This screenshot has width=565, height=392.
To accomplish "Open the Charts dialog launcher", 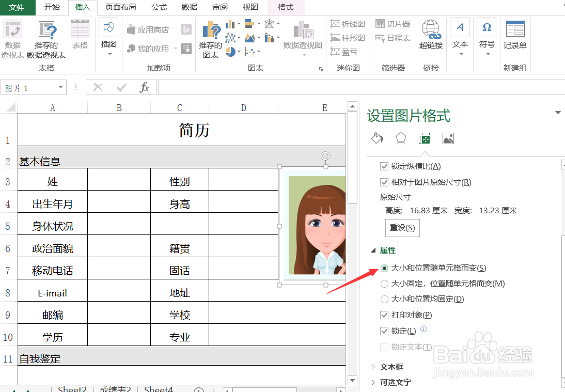I will coord(321,69).
